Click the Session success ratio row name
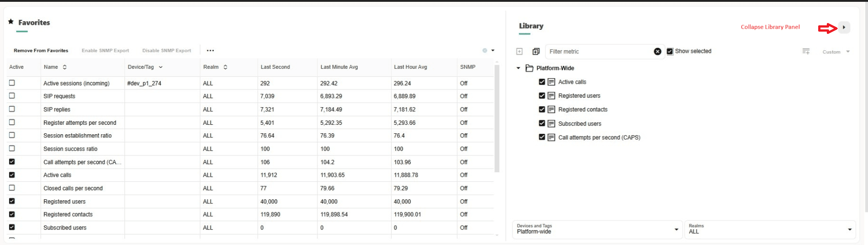 (x=70, y=149)
